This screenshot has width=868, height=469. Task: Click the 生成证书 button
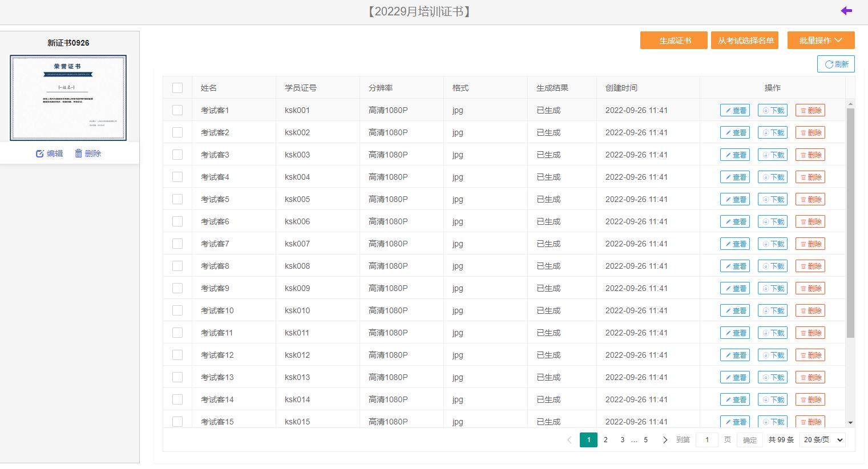click(673, 41)
